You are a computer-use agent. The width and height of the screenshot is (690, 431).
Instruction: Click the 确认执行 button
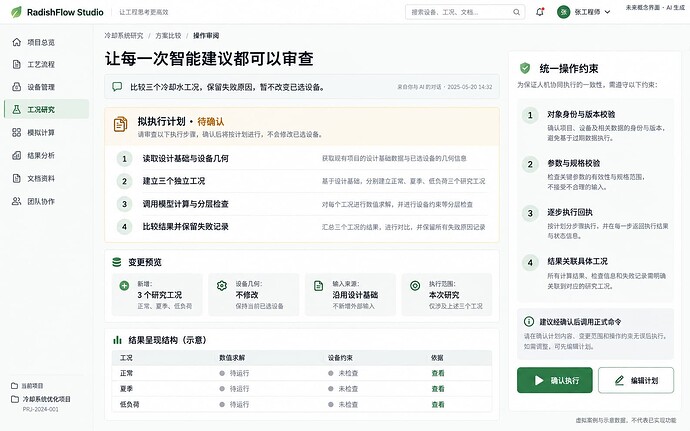pyautogui.click(x=554, y=380)
